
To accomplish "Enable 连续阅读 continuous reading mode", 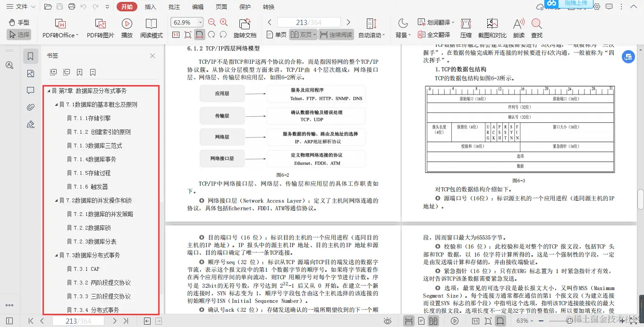I will 335,34.
